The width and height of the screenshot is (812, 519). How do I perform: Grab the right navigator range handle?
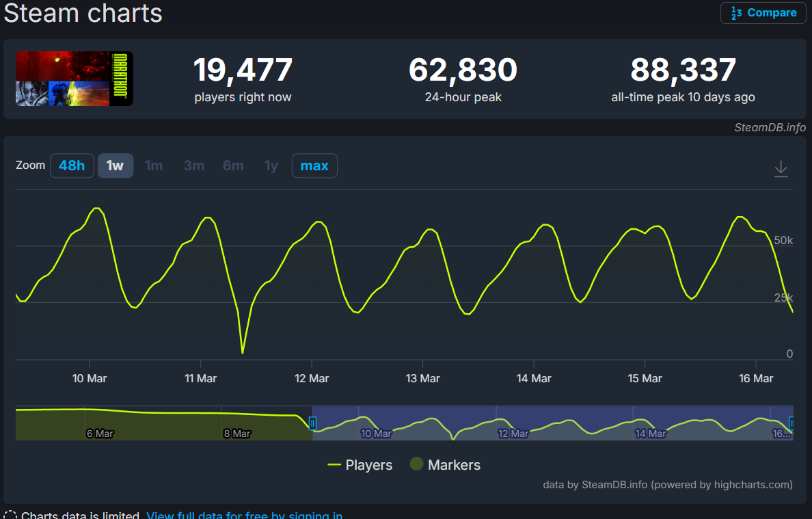pyautogui.click(x=791, y=423)
